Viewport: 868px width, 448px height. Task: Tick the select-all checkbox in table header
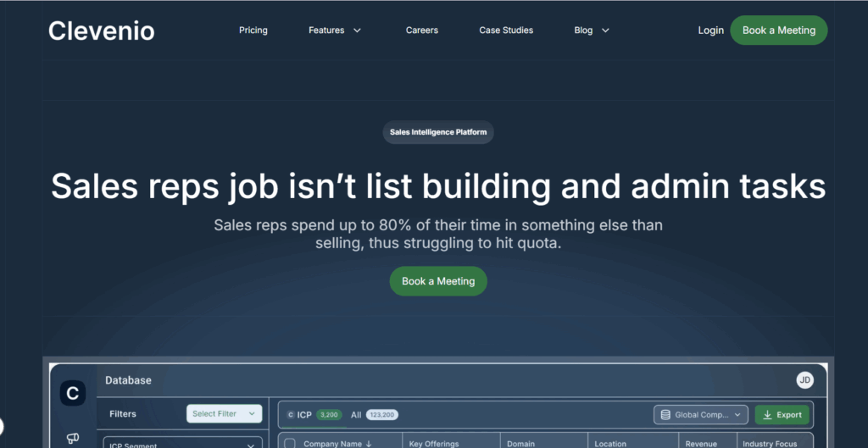point(290,444)
